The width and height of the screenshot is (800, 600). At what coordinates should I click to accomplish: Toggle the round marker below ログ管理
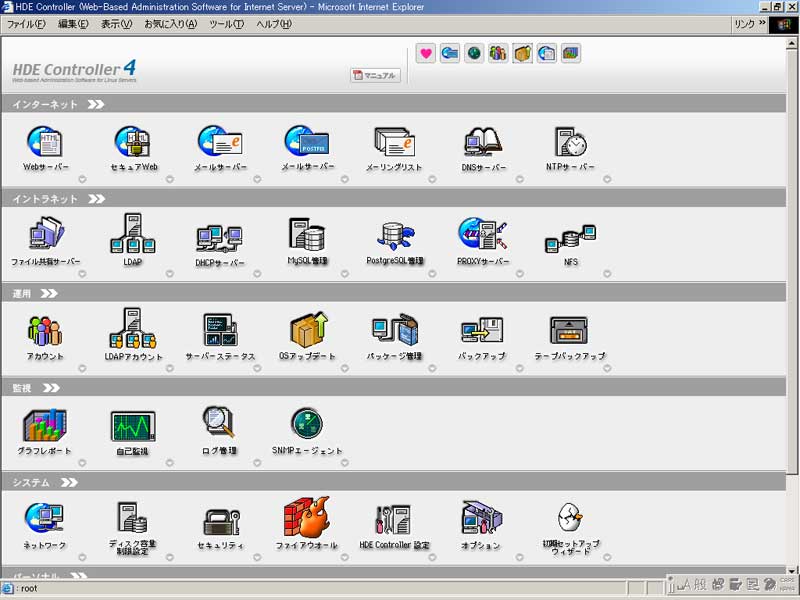click(257, 463)
